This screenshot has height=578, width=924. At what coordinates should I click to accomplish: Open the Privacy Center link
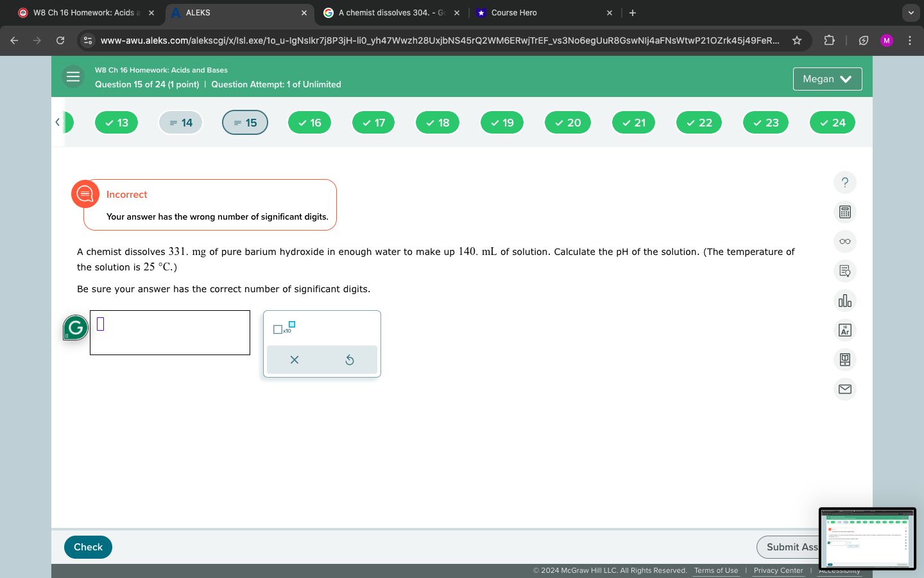click(778, 570)
